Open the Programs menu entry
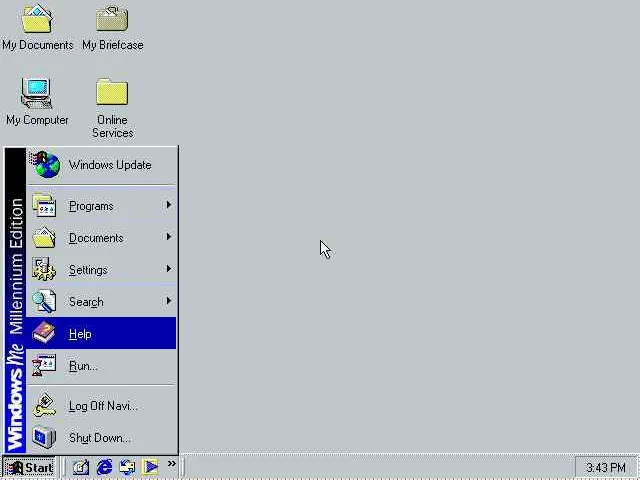 [x=101, y=206]
